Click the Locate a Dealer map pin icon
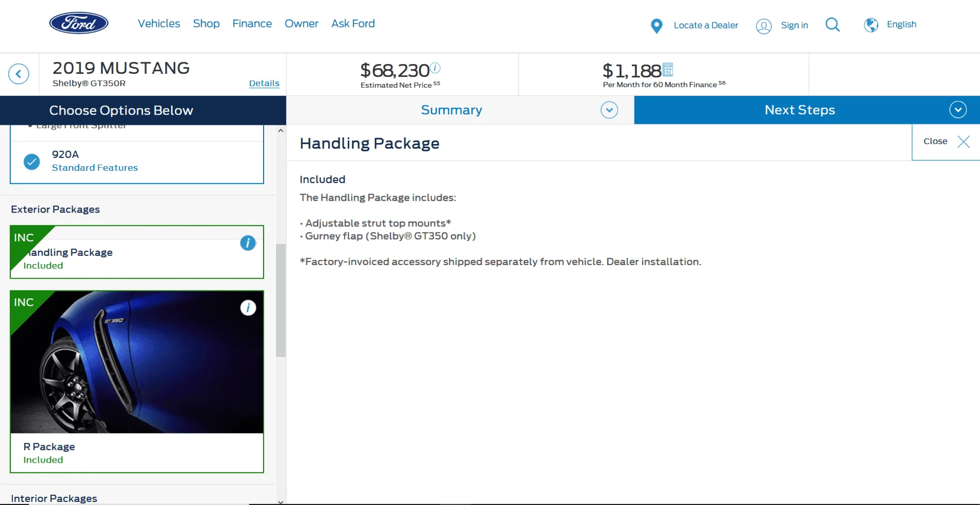Image resolution: width=980 pixels, height=505 pixels. (657, 26)
